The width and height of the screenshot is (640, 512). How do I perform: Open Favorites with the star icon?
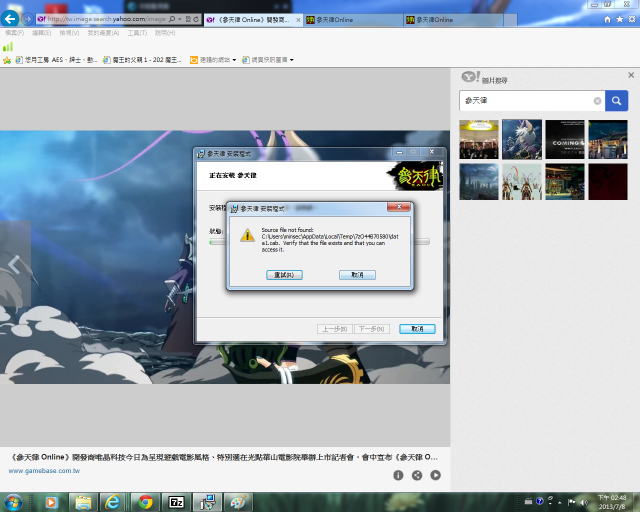[x=620, y=19]
